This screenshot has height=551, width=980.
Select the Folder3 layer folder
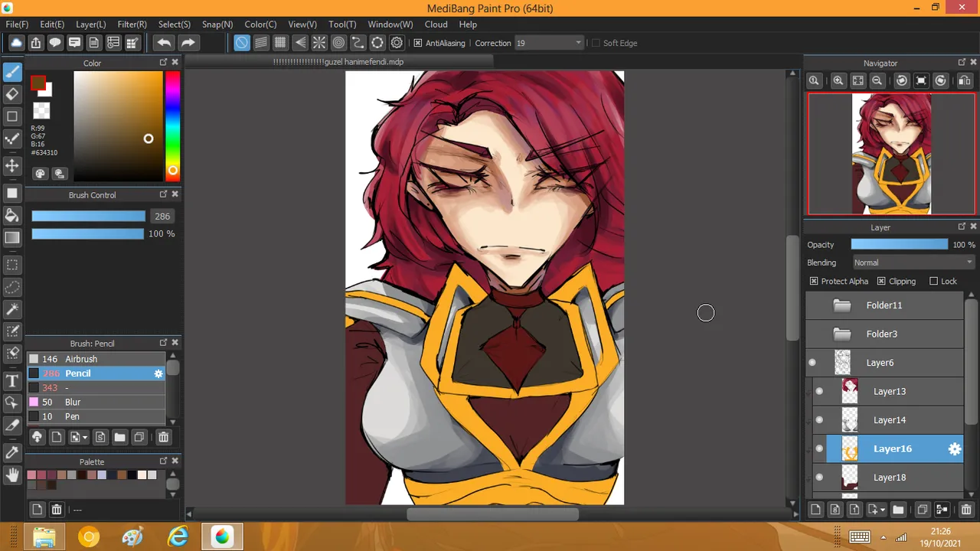(x=884, y=334)
